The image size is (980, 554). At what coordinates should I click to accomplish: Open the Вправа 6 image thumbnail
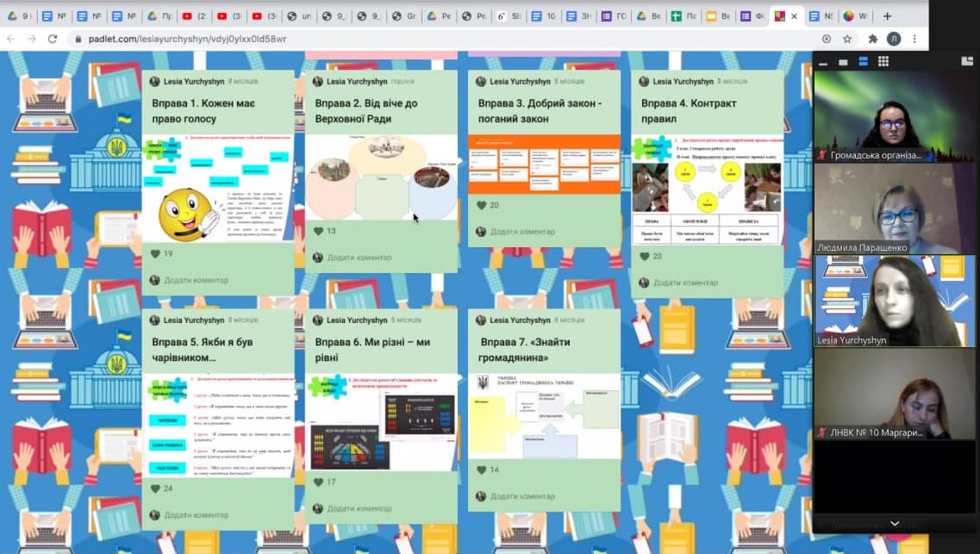(x=382, y=423)
